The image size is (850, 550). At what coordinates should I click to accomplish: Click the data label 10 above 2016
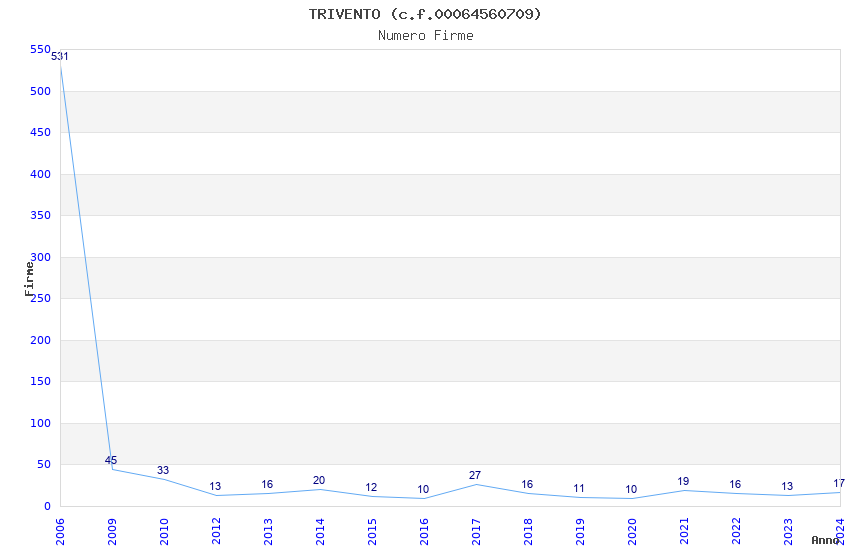tap(423, 489)
